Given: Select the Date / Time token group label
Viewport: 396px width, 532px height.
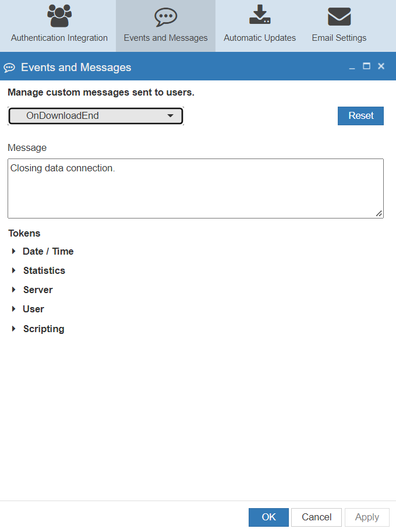Looking at the screenshot, I should (48, 251).
